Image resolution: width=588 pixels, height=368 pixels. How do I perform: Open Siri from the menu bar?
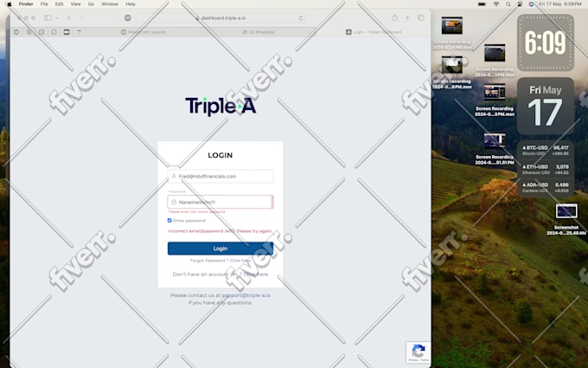click(x=532, y=4)
